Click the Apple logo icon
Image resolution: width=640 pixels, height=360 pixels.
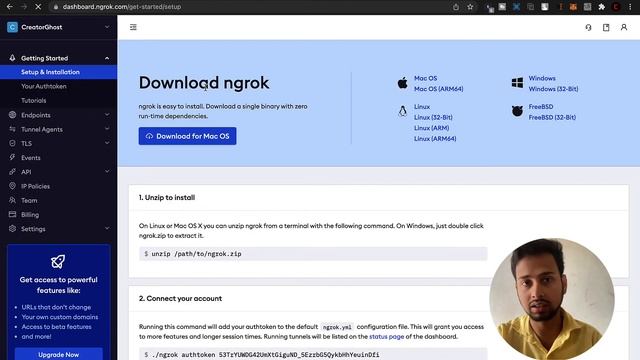[x=402, y=83]
